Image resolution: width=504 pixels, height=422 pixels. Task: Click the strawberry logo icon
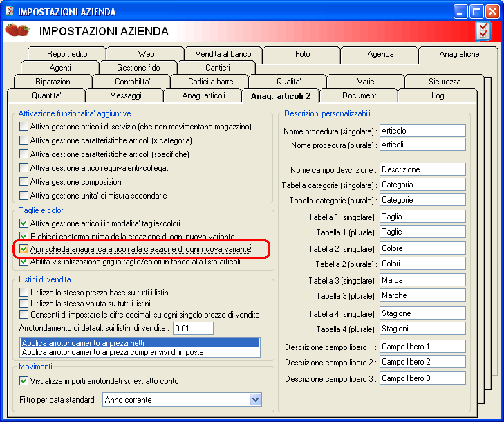(x=17, y=30)
